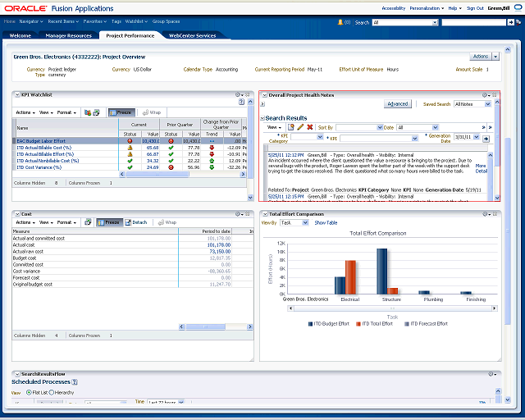
Task: Click the pencil edit note icon
Action: coord(300,127)
